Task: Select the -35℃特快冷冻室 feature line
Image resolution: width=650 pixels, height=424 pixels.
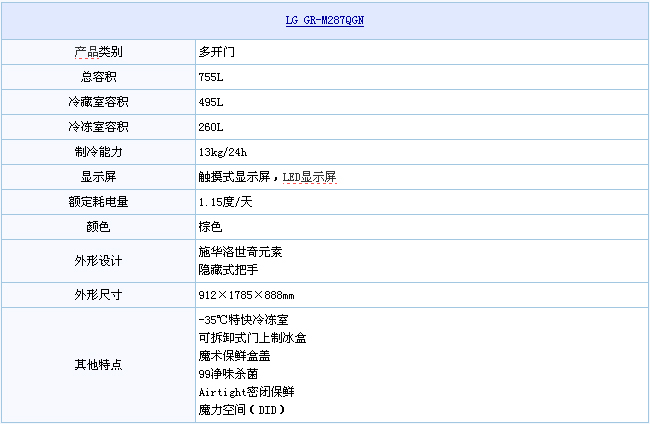Action: pyautogui.click(x=243, y=320)
